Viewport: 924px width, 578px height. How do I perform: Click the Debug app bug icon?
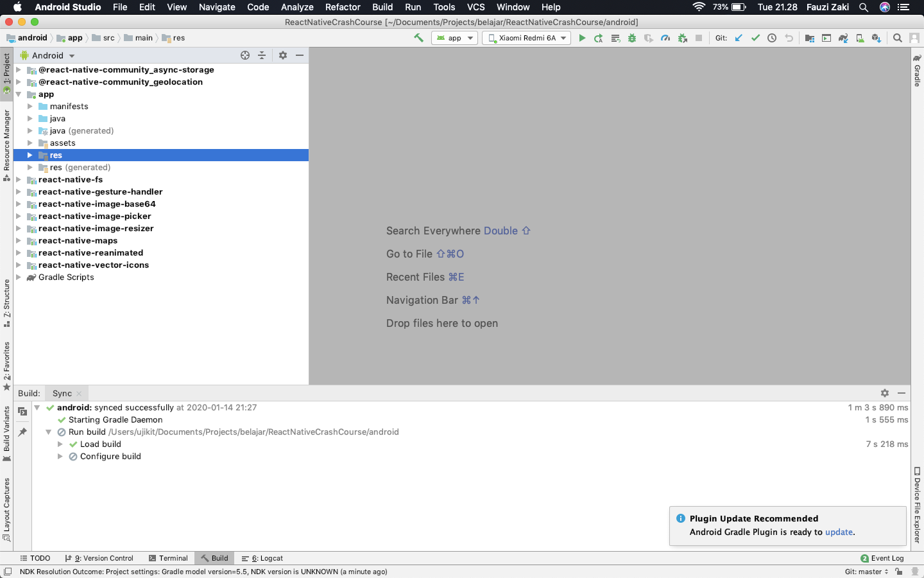point(632,38)
